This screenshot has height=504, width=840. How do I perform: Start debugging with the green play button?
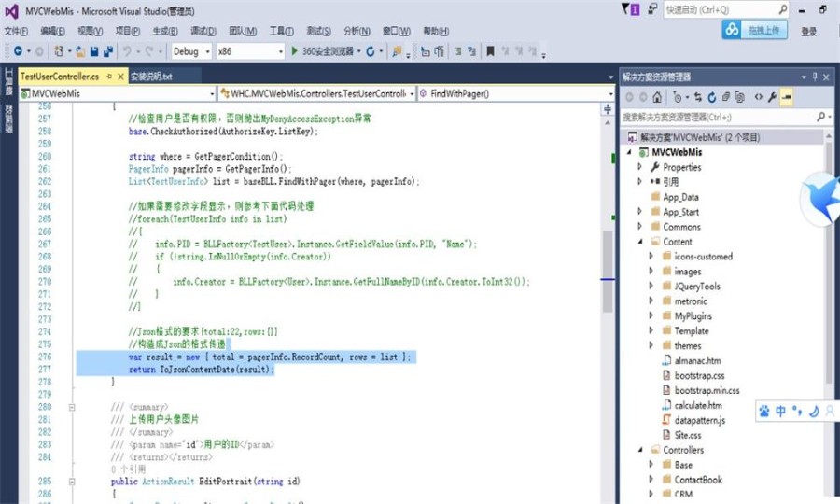(x=295, y=51)
